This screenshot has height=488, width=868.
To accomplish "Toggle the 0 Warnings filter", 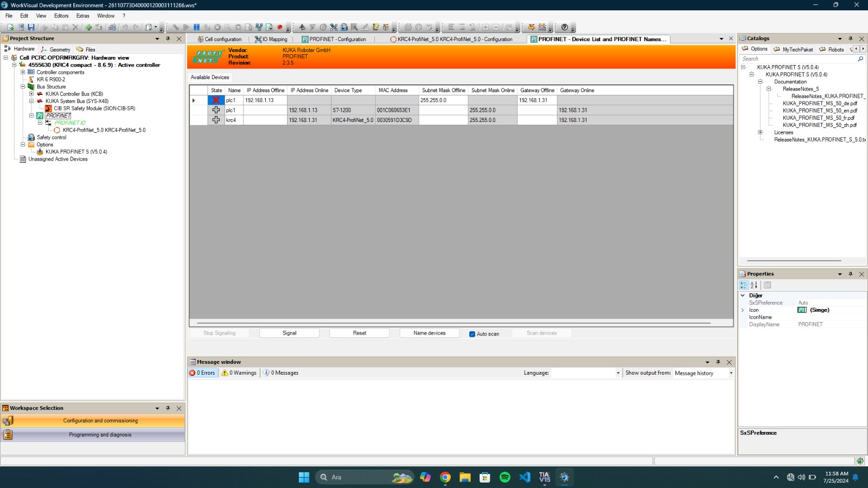I will [x=239, y=373].
